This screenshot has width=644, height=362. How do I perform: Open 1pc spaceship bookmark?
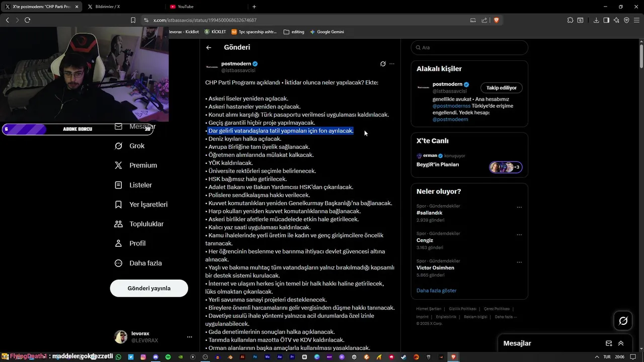(254, 32)
